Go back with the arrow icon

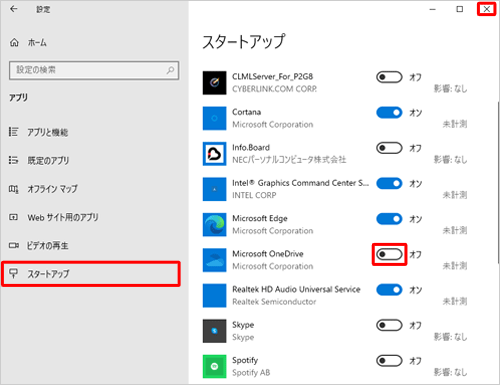[x=14, y=9]
